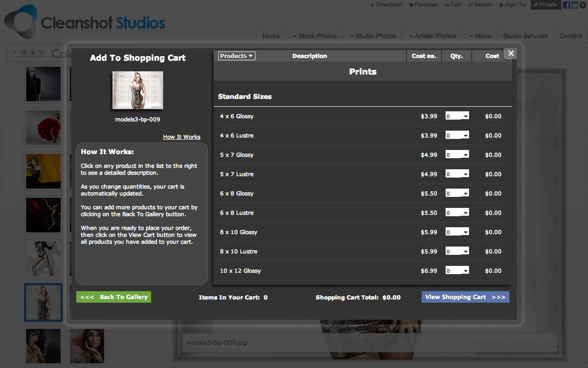Open quantity dropdown for 5 x 7 Glossy

click(x=457, y=155)
